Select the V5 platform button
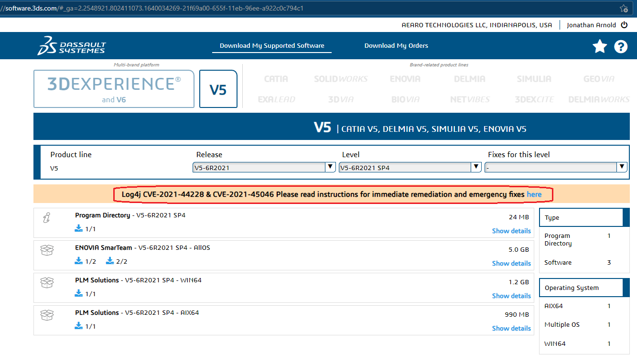This screenshot has height=364, width=637. 218,89
